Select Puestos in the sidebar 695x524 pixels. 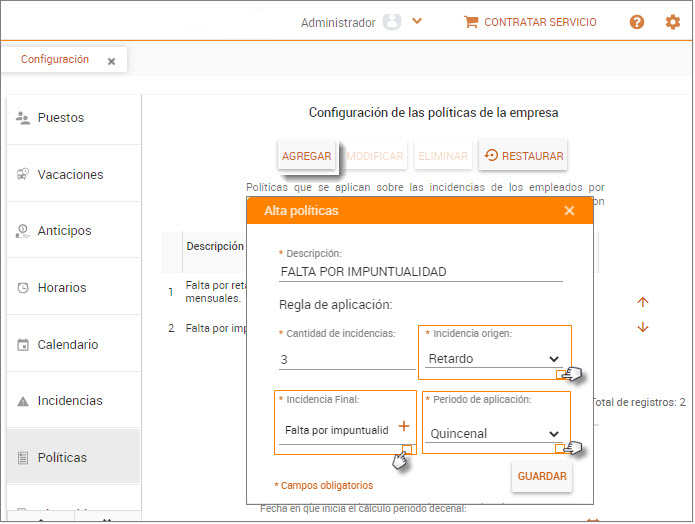(x=61, y=118)
